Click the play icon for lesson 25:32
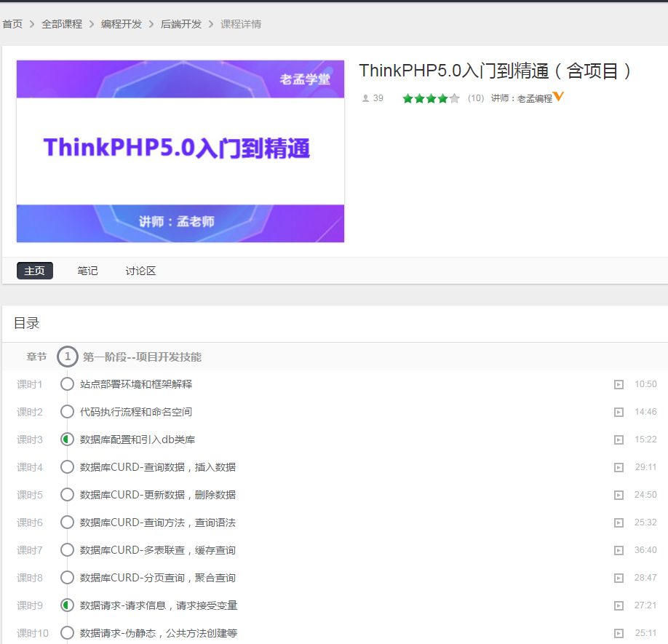 coord(619,523)
